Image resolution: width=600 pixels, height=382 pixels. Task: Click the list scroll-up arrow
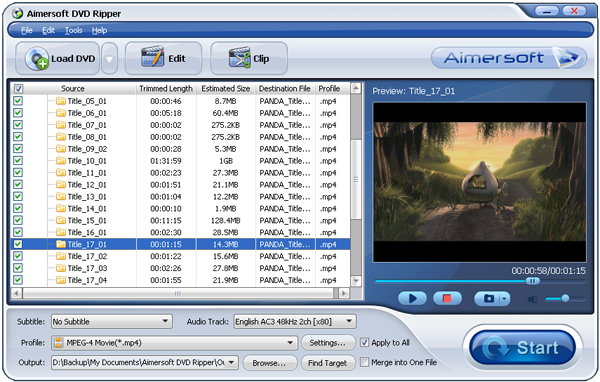click(x=356, y=88)
